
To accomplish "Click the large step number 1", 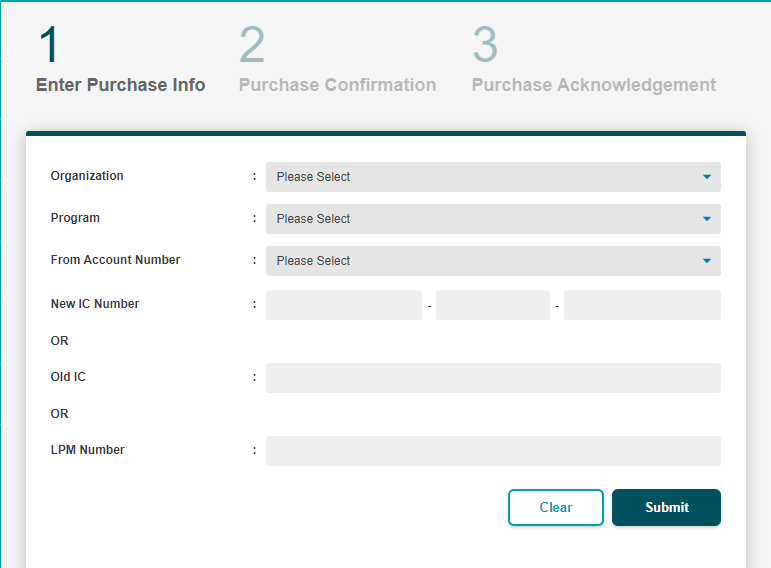I will click(49, 45).
